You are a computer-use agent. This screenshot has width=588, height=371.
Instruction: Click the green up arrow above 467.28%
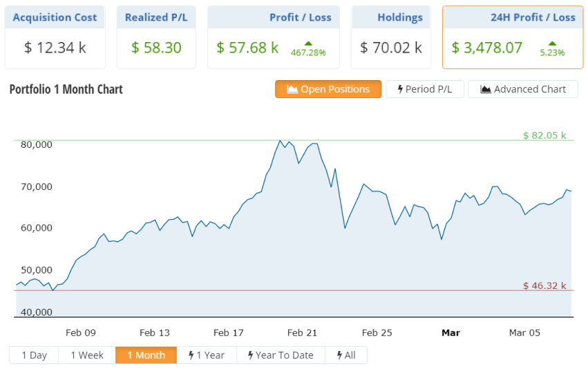tap(308, 43)
